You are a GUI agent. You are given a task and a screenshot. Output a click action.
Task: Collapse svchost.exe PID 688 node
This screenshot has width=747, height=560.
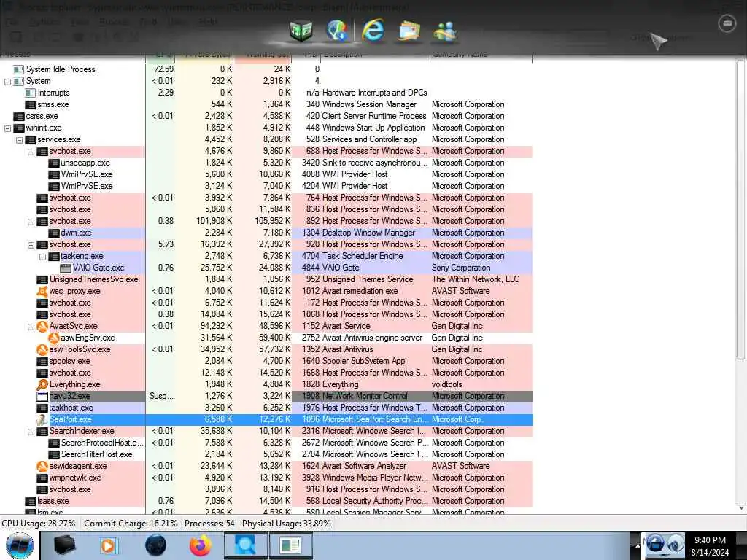click(x=31, y=152)
